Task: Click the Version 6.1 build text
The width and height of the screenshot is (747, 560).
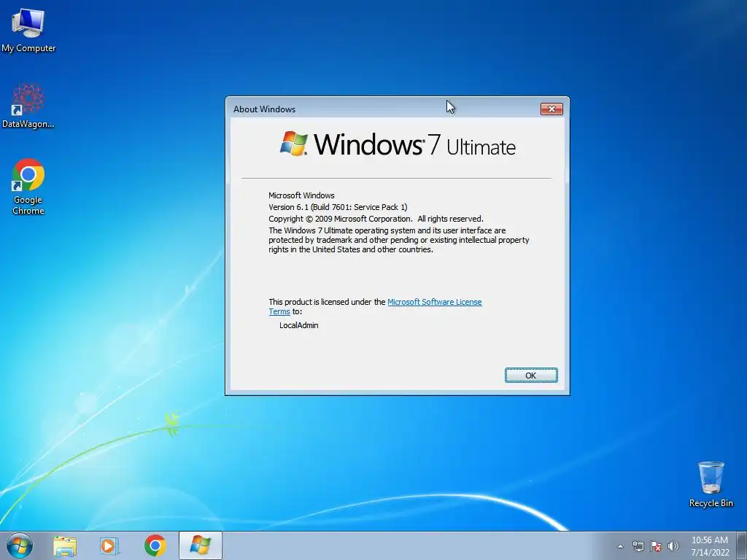Action: pos(338,207)
